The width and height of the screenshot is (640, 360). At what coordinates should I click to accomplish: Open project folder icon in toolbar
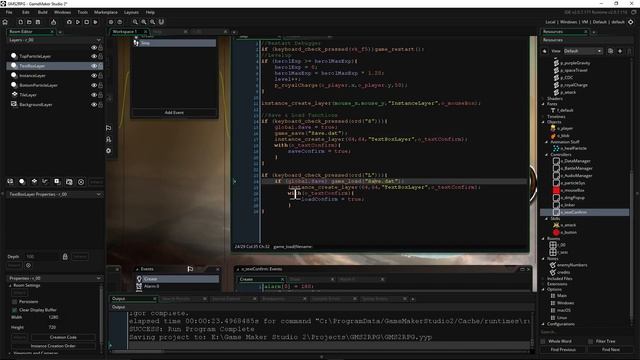tap(29, 22)
